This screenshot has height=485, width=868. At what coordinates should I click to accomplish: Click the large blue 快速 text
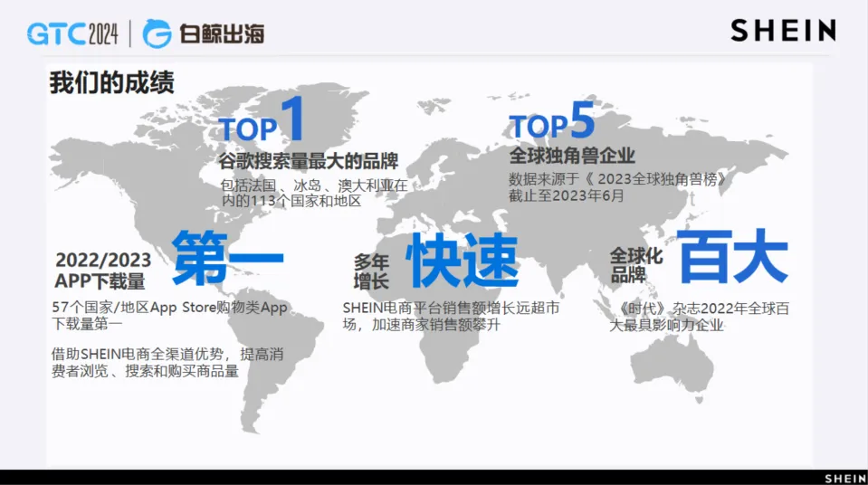pos(462,262)
